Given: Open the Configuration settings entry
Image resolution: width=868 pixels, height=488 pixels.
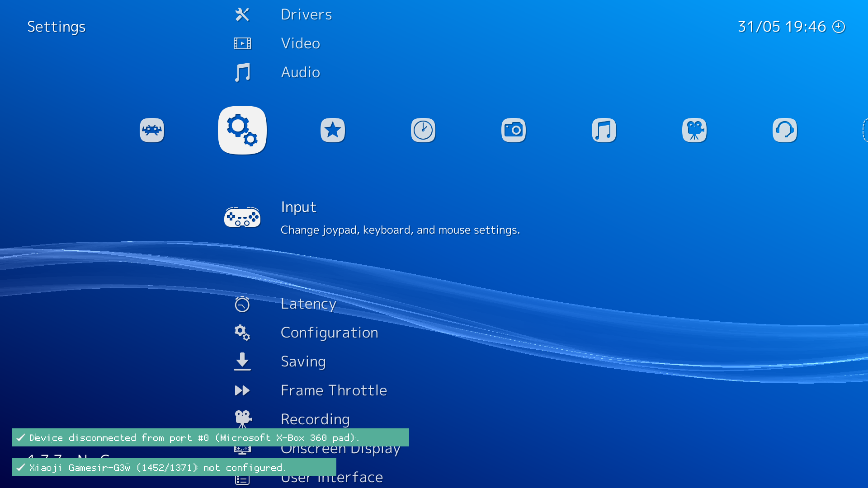Looking at the screenshot, I should (x=330, y=333).
